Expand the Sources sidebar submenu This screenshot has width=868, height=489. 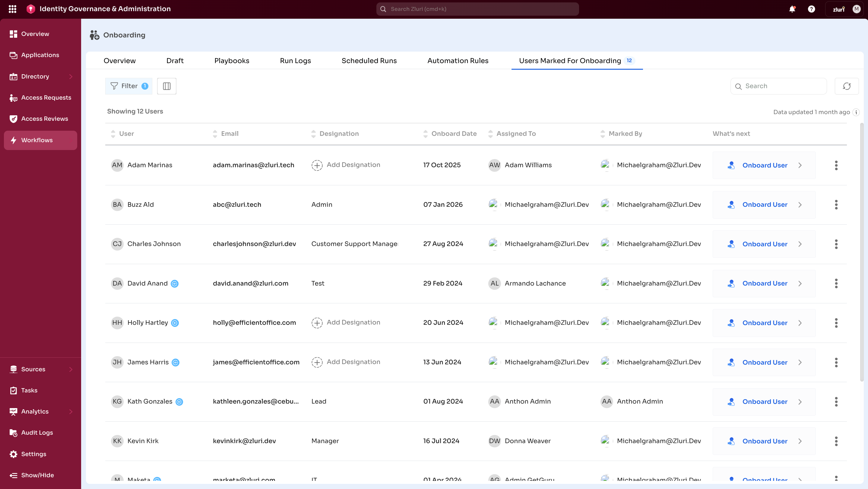(x=71, y=369)
